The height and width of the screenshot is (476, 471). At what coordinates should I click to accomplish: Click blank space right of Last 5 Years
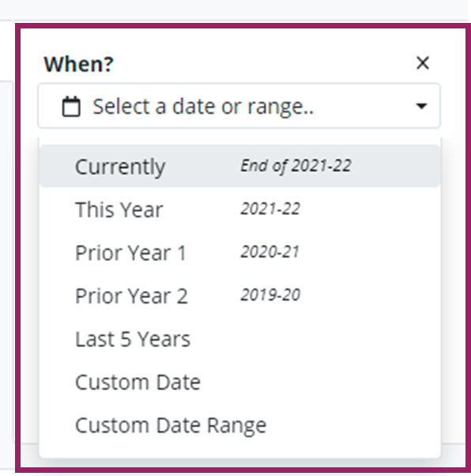(314, 338)
